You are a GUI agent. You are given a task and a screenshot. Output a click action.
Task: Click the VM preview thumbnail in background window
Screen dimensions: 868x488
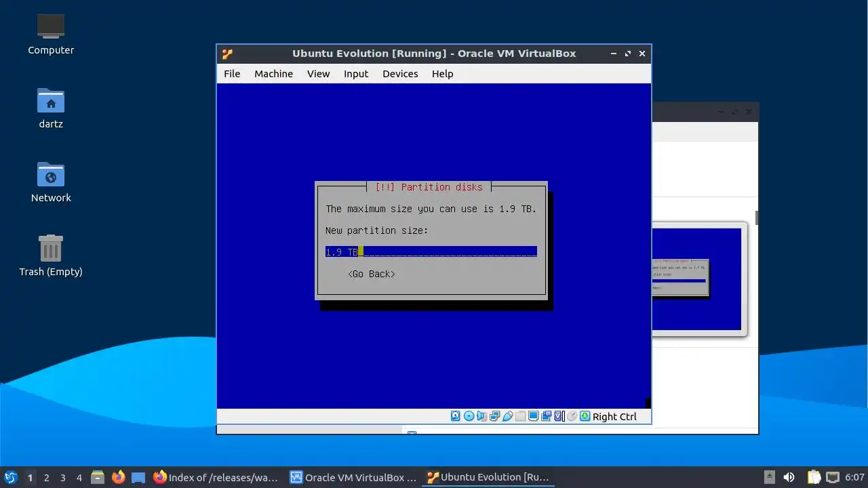click(x=697, y=279)
